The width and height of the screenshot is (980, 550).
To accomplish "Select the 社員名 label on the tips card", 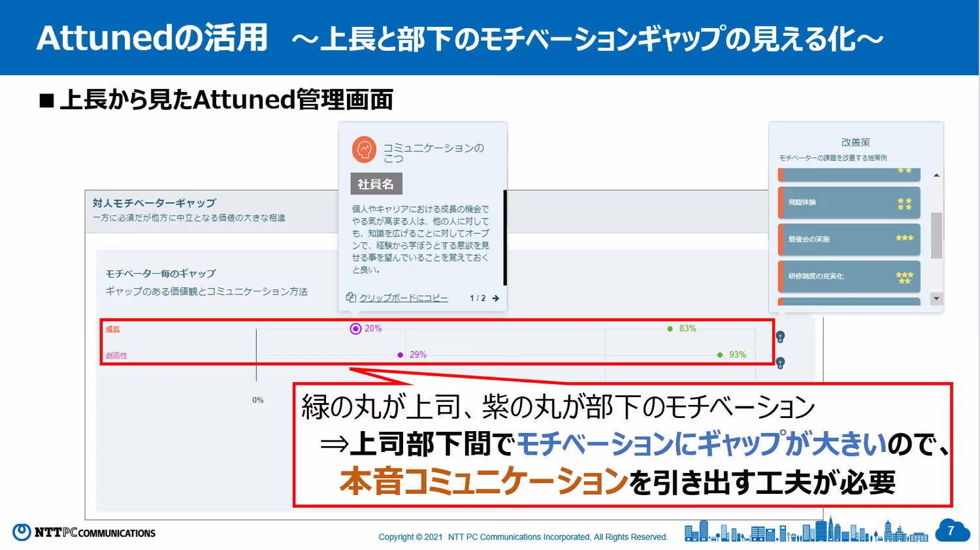I will click(376, 184).
